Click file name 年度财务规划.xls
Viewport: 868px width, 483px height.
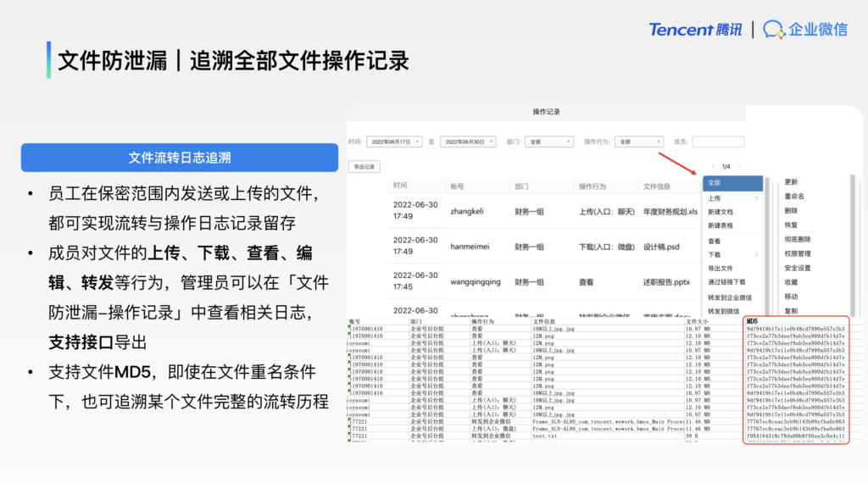click(x=670, y=211)
